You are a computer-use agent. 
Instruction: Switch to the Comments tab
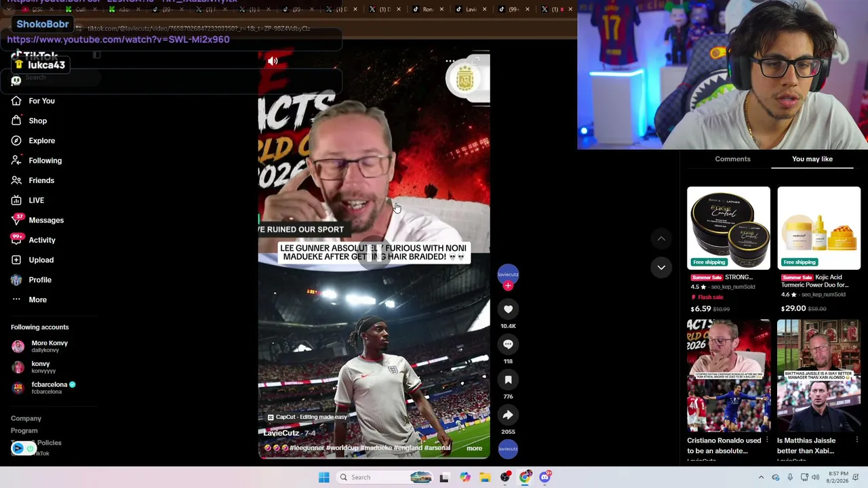pyautogui.click(x=732, y=159)
